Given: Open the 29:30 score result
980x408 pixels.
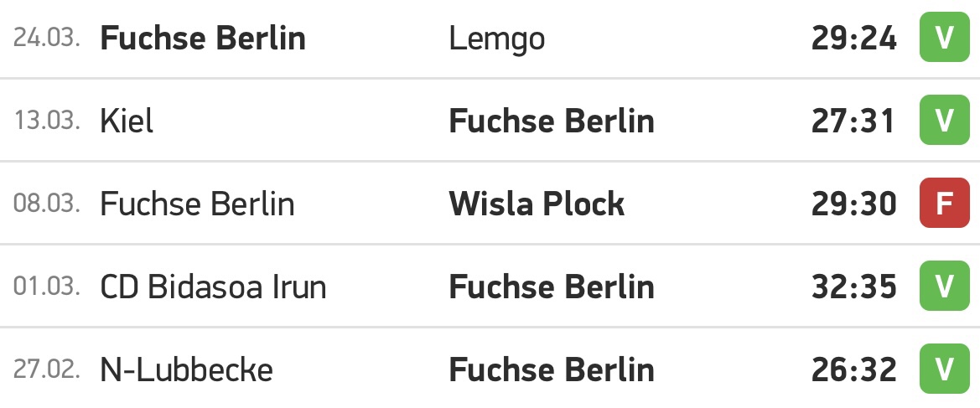Looking at the screenshot, I should pos(853,204).
